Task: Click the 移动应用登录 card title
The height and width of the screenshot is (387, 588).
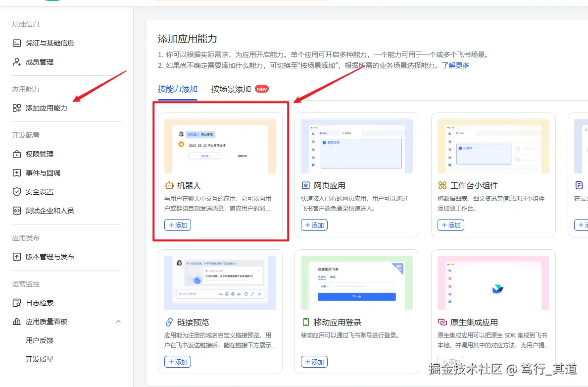Action: click(x=338, y=322)
